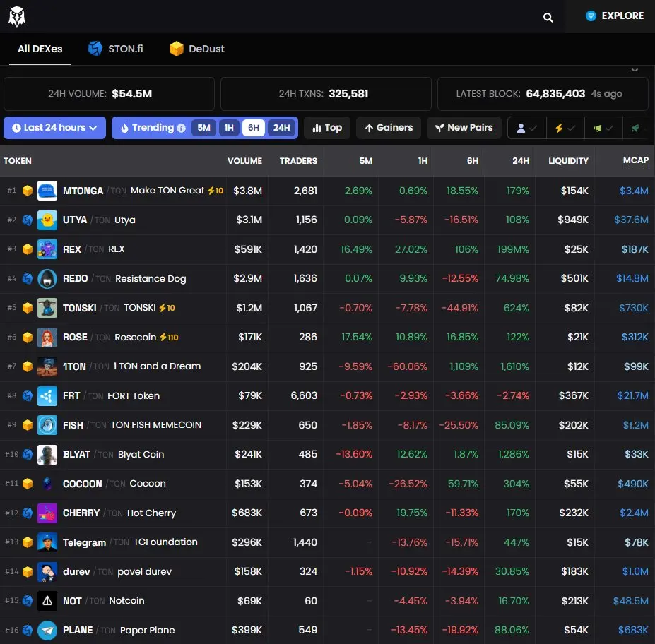Click the 1TON token logo
Image resolution: width=655 pixels, height=644 pixels.
pyautogui.click(x=47, y=366)
